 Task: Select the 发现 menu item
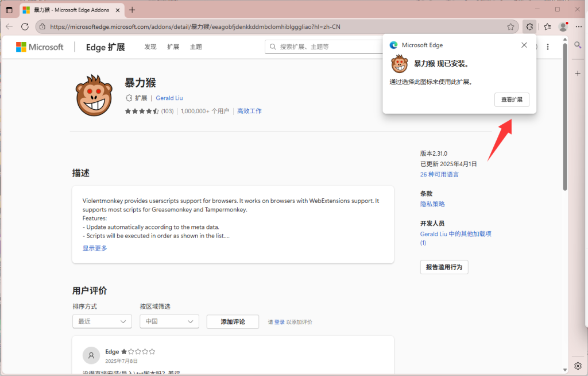150,47
